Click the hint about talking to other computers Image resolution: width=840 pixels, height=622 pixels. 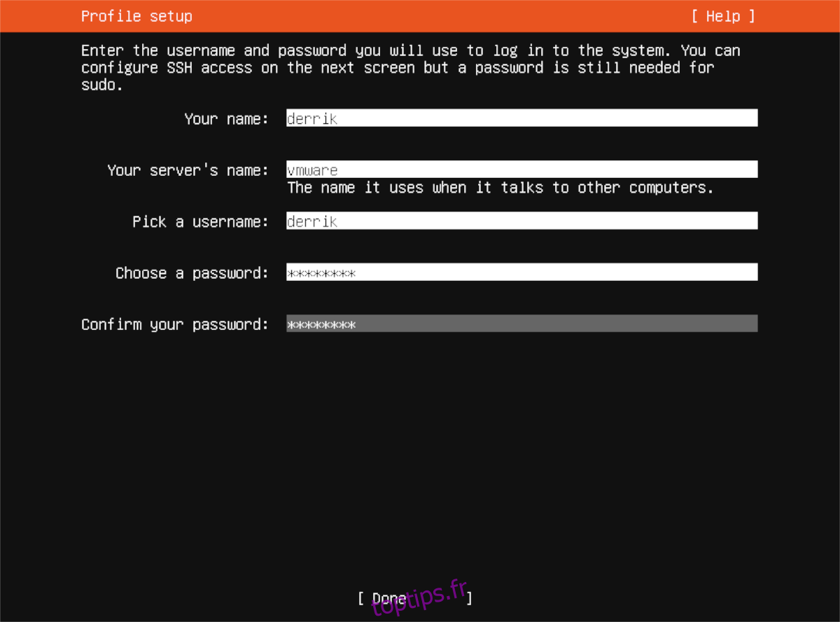(x=500, y=187)
